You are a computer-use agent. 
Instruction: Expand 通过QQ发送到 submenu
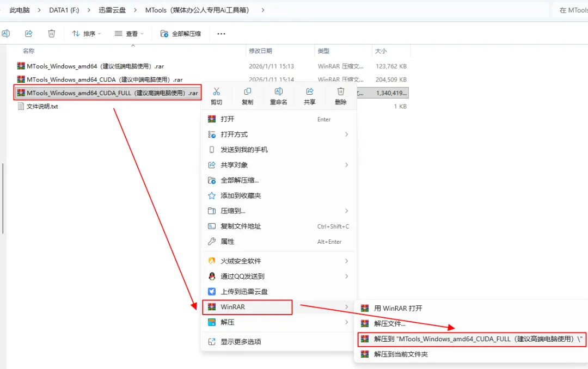tap(279, 276)
